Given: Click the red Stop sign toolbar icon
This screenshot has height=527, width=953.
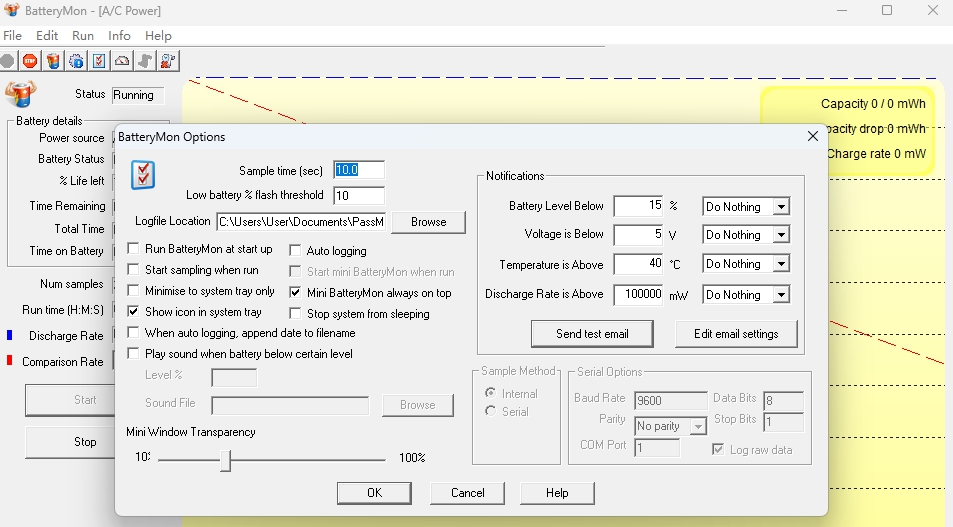Looking at the screenshot, I should point(30,61).
